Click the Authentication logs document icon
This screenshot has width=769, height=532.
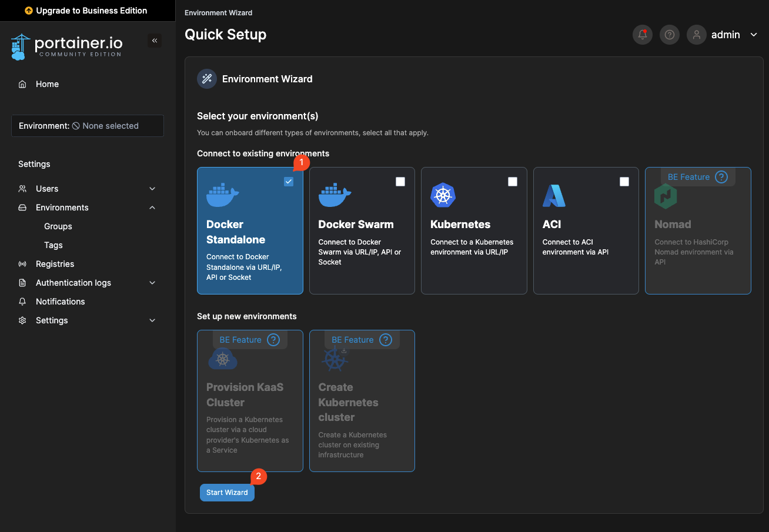(22, 283)
